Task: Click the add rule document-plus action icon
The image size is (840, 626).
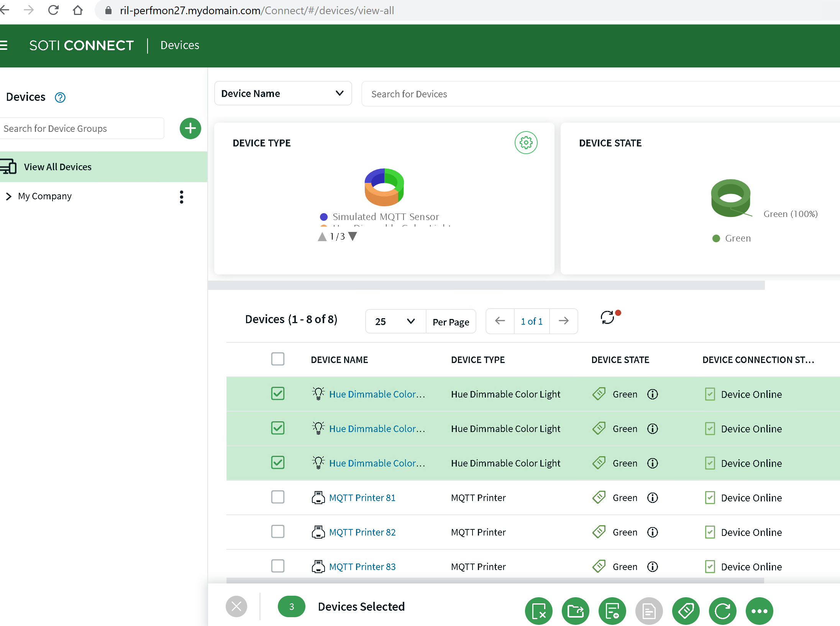Action: click(x=612, y=611)
